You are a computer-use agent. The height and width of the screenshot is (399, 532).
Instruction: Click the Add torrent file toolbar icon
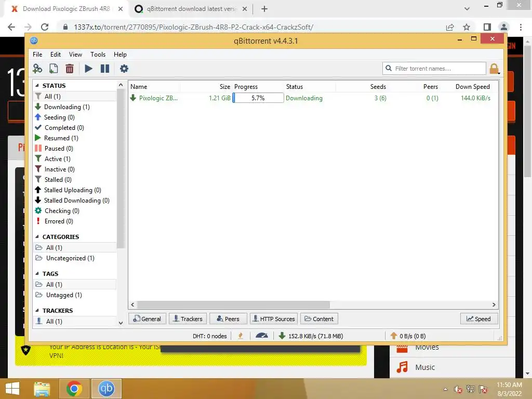pos(54,69)
